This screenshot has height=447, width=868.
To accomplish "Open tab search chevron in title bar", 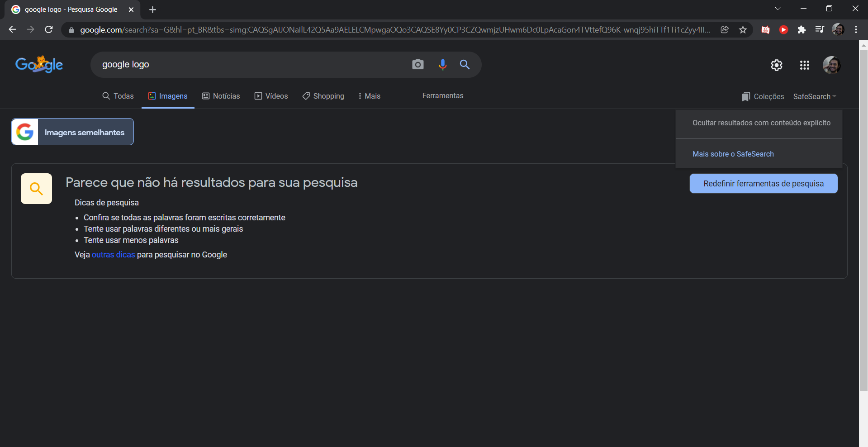I will 778,9.
